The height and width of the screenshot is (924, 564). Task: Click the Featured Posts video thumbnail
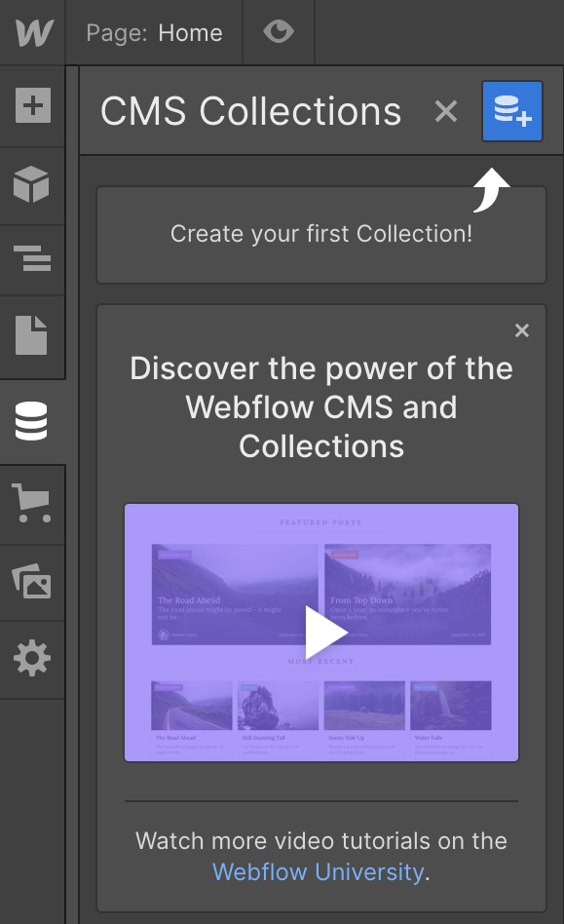point(321,632)
